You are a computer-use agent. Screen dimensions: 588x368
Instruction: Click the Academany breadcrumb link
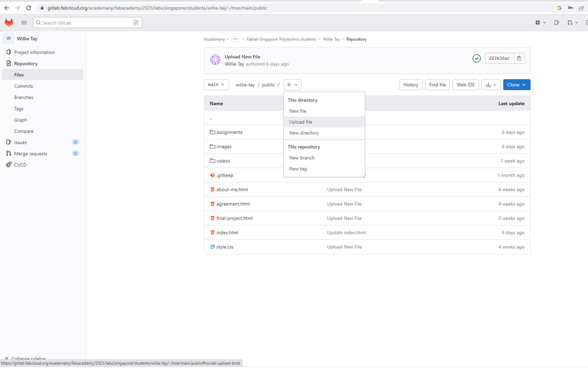point(215,39)
